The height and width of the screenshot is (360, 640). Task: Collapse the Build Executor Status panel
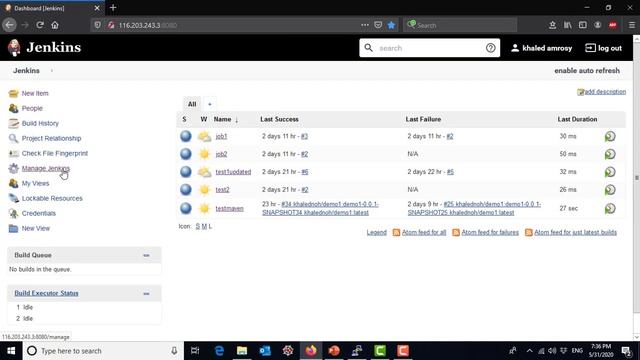[x=147, y=293]
